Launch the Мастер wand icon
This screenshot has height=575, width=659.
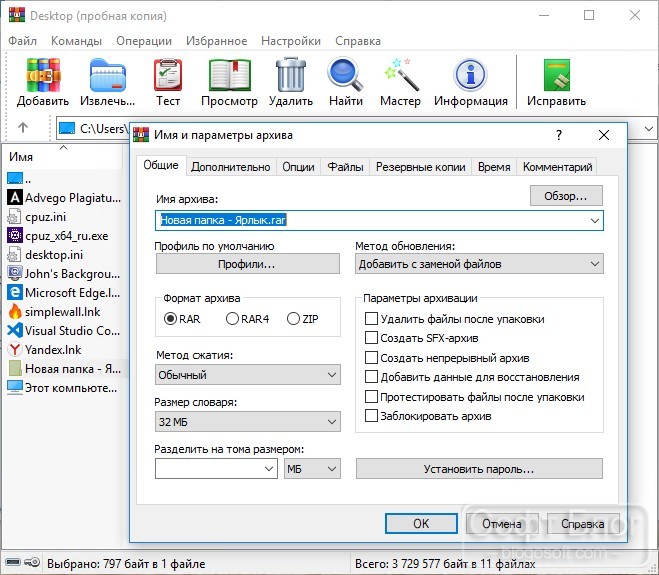(x=401, y=76)
